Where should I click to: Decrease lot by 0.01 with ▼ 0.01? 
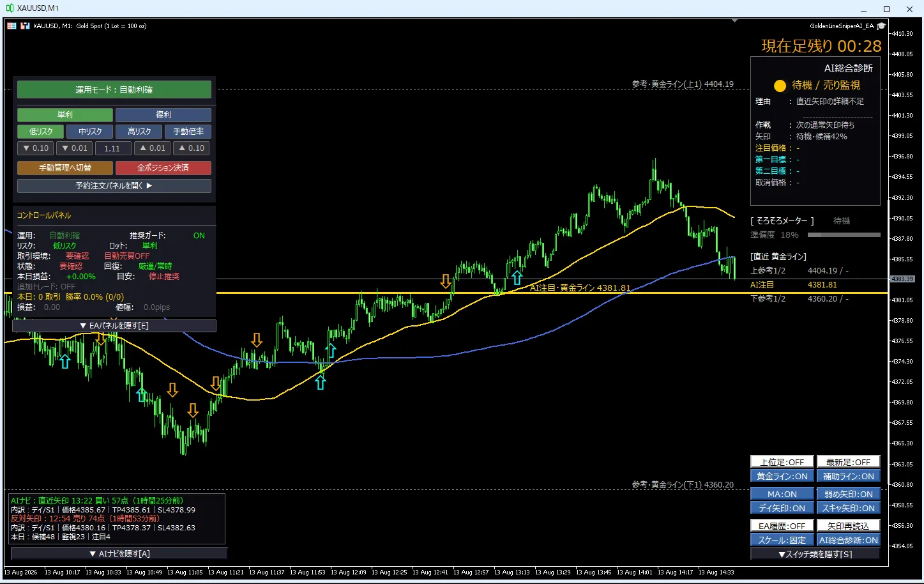click(75, 148)
